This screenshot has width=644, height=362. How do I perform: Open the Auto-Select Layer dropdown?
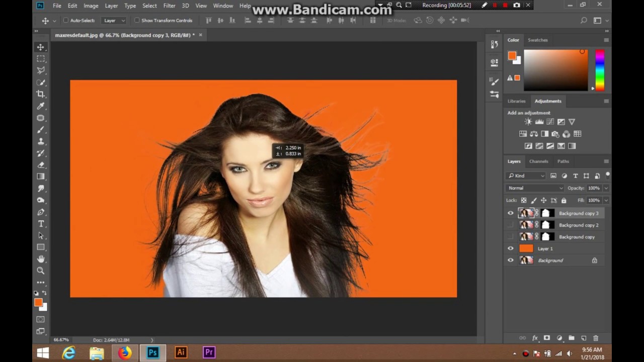113,21
